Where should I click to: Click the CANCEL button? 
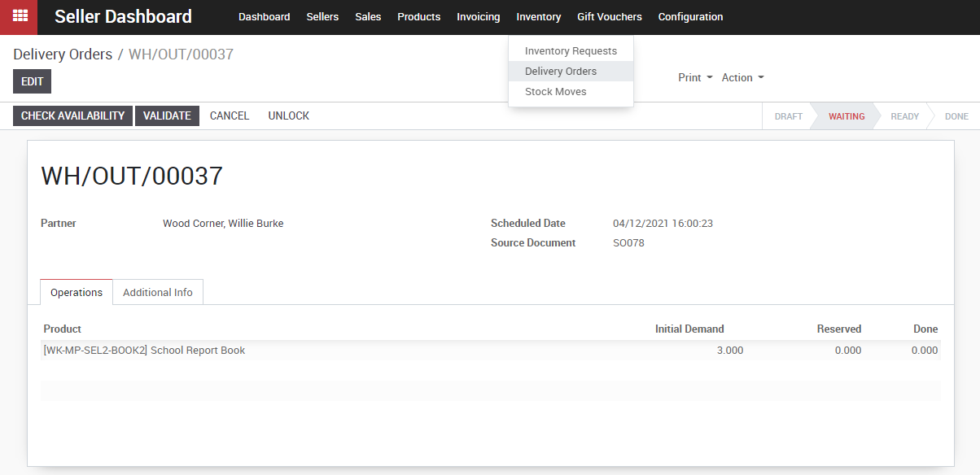230,115
